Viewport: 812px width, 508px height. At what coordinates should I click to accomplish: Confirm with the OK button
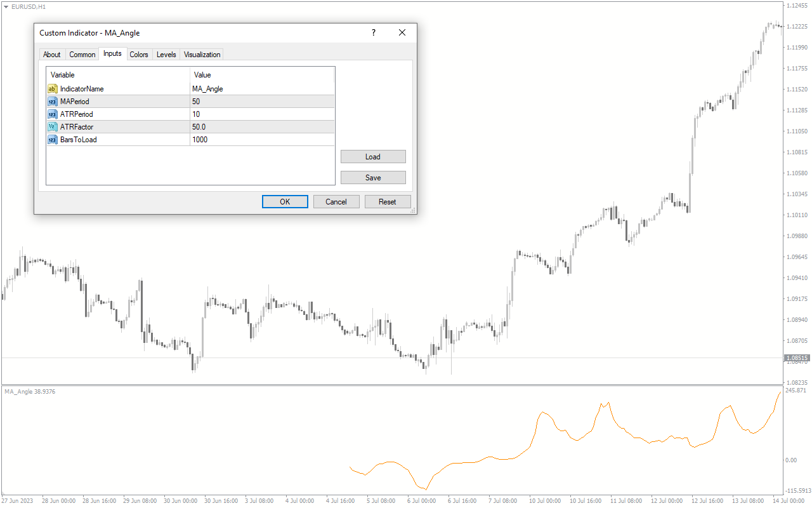tap(285, 201)
